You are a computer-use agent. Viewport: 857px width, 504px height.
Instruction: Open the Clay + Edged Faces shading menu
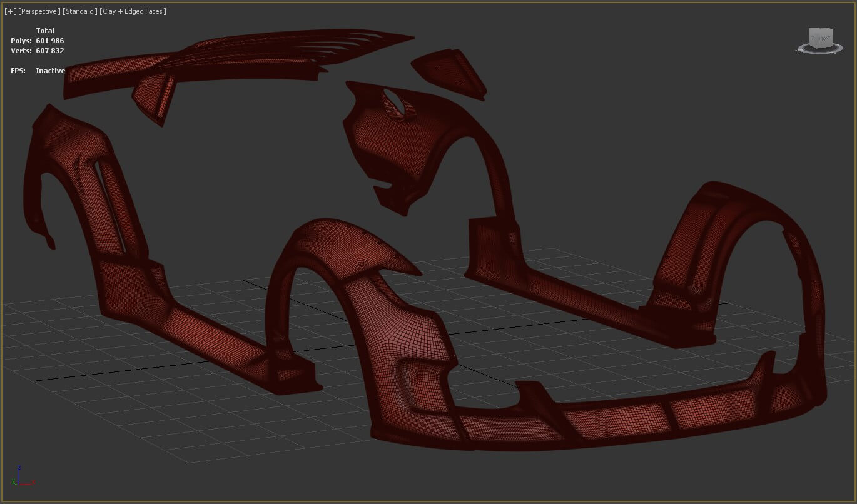(133, 11)
